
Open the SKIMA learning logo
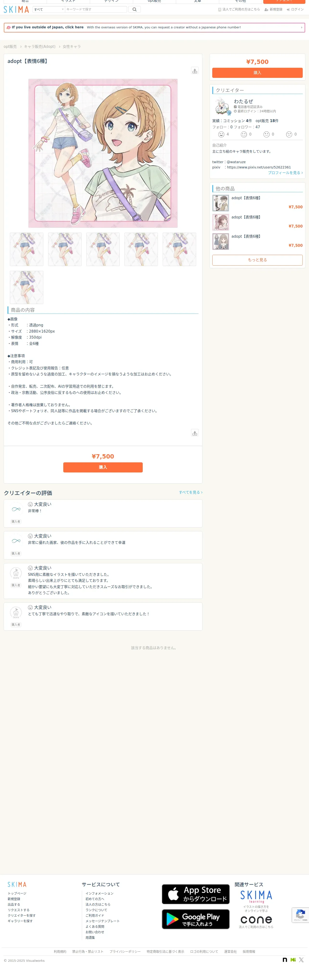click(256, 897)
